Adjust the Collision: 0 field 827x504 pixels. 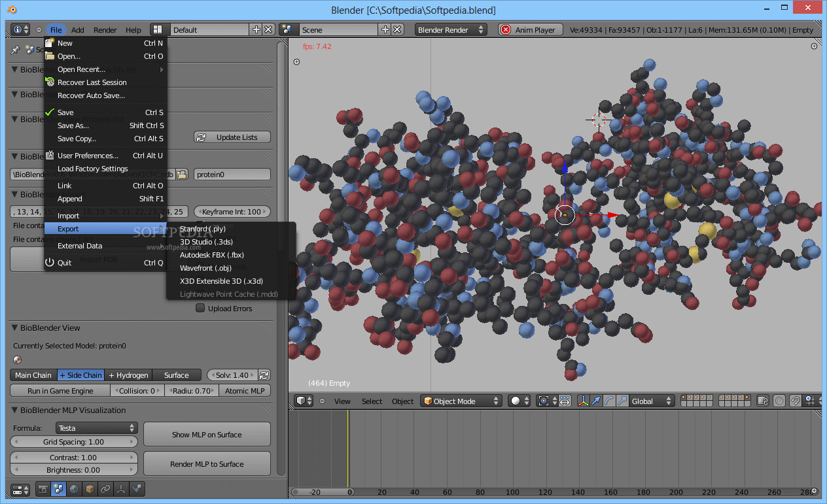coord(137,391)
